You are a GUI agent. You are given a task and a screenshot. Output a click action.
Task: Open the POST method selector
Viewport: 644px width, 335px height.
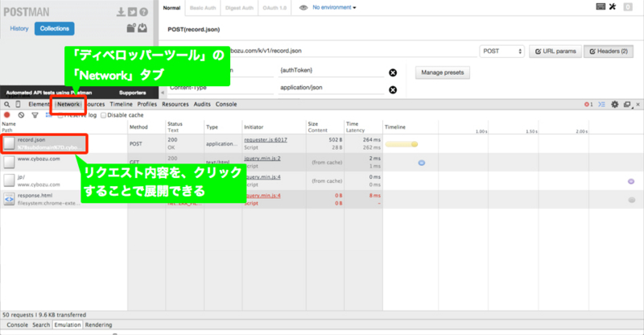[502, 52]
